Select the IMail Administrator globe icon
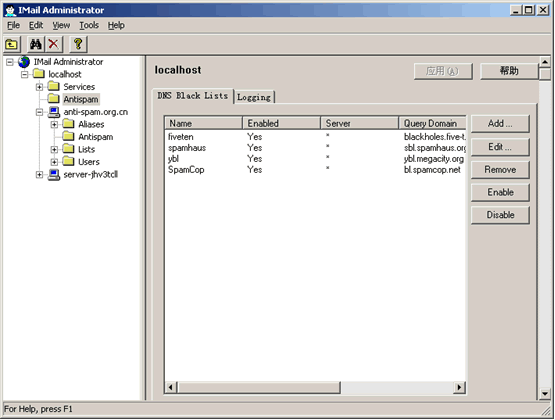The height and width of the screenshot is (420, 555). click(x=24, y=62)
